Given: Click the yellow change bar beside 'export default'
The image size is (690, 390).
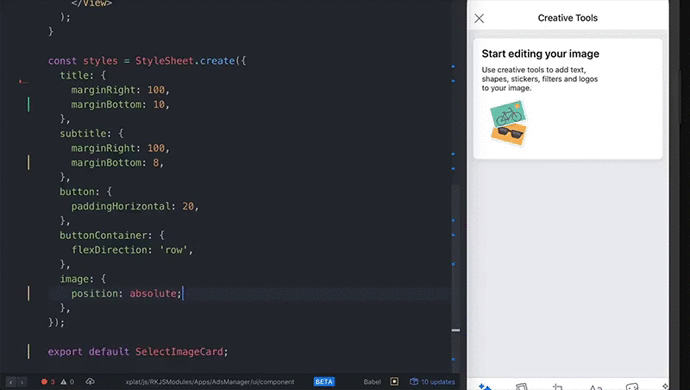Looking at the screenshot, I should pyautogui.click(x=29, y=351).
